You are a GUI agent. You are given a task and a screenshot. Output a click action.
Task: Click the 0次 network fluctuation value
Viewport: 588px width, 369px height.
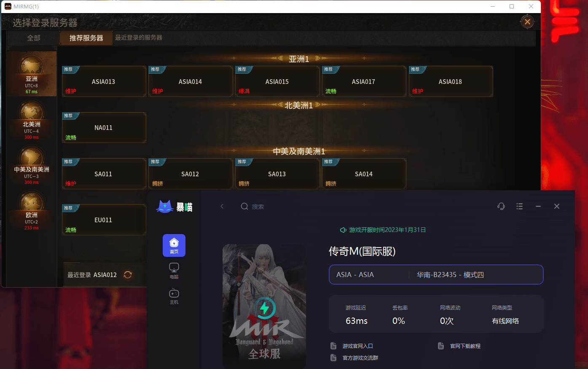[x=447, y=321]
